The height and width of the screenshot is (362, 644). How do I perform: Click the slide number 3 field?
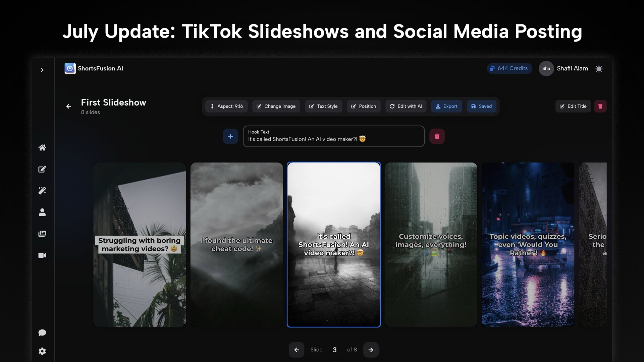click(335, 350)
